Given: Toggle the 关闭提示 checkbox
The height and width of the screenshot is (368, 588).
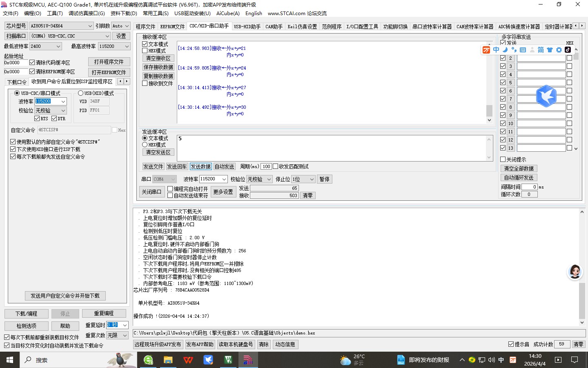Looking at the screenshot, I should tap(503, 159).
